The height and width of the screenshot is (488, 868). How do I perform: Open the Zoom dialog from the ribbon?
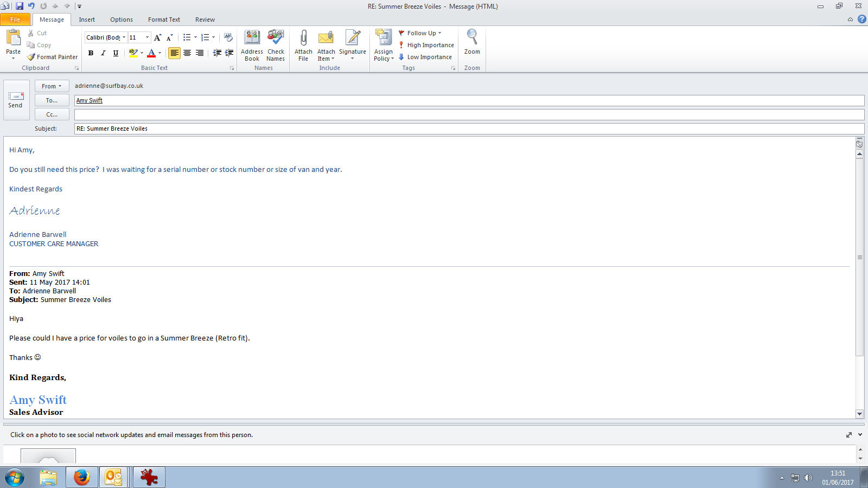point(472,42)
